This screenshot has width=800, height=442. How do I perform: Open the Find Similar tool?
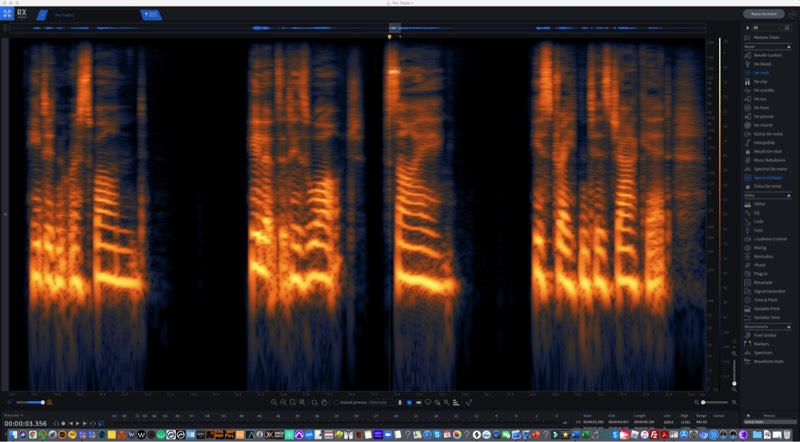[x=767, y=335]
